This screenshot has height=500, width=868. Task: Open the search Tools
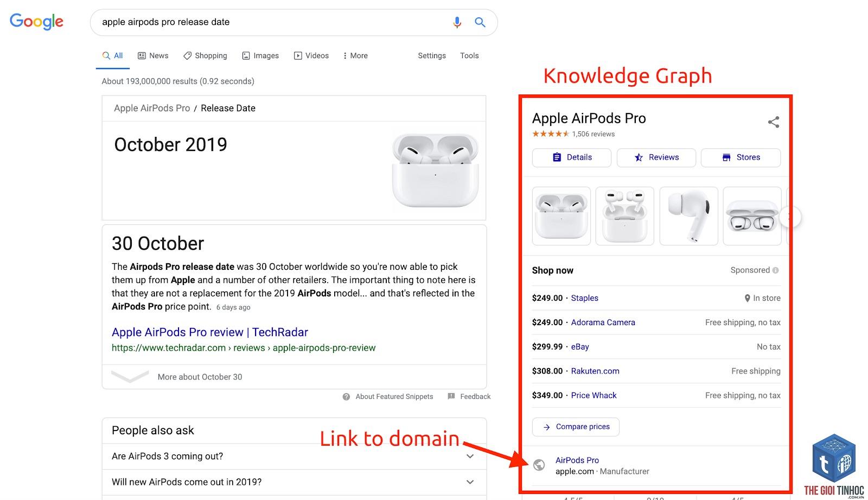pos(469,56)
